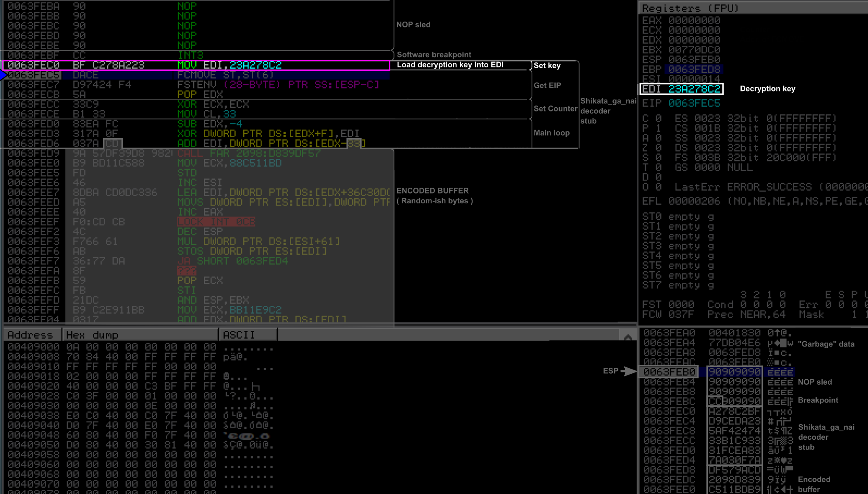This screenshot has width=868, height=494.
Task: Click the highlighted EDI decryption key value 23A278C2
Action: [695, 89]
